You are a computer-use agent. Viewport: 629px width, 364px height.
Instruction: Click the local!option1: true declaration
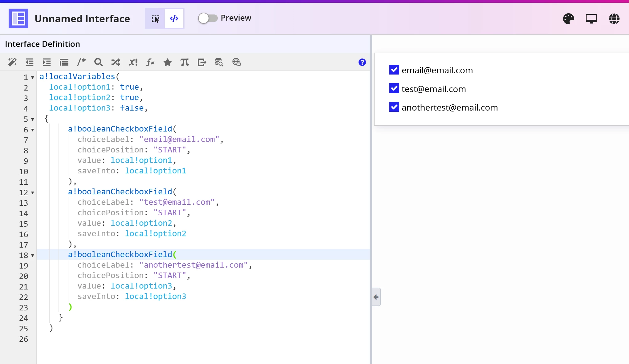(96, 87)
